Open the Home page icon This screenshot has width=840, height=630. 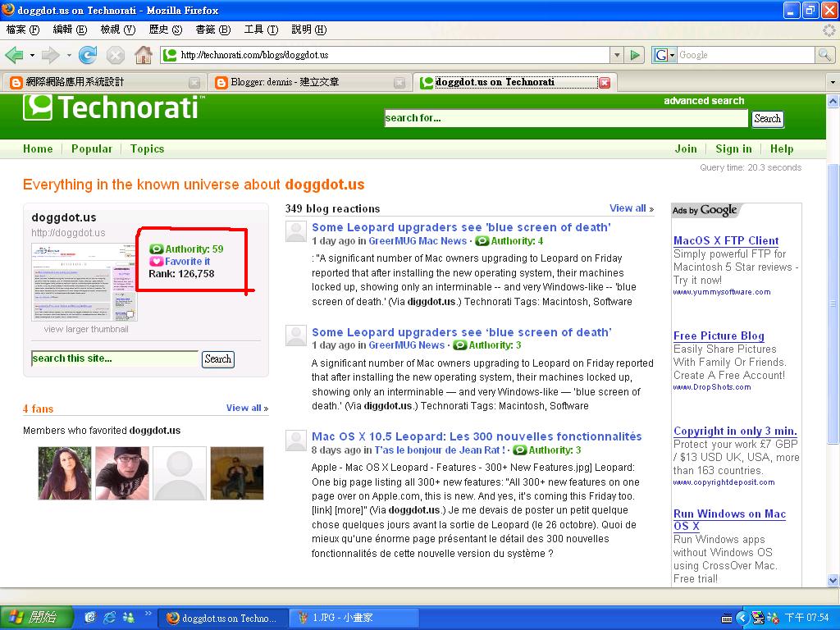tap(143, 55)
